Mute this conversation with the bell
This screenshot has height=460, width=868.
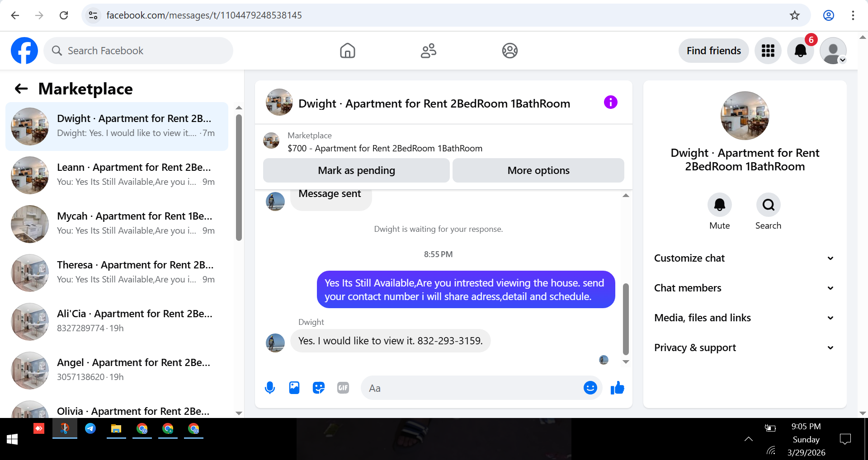tap(720, 205)
